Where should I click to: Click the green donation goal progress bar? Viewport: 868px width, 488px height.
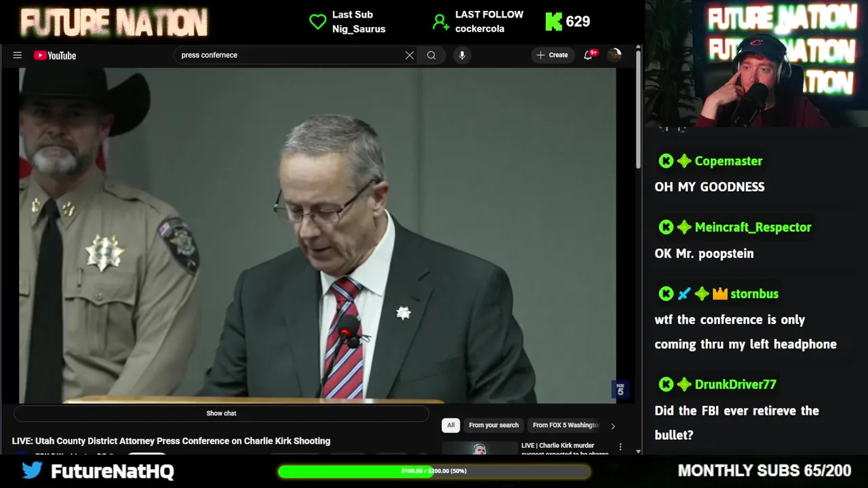click(x=434, y=471)
